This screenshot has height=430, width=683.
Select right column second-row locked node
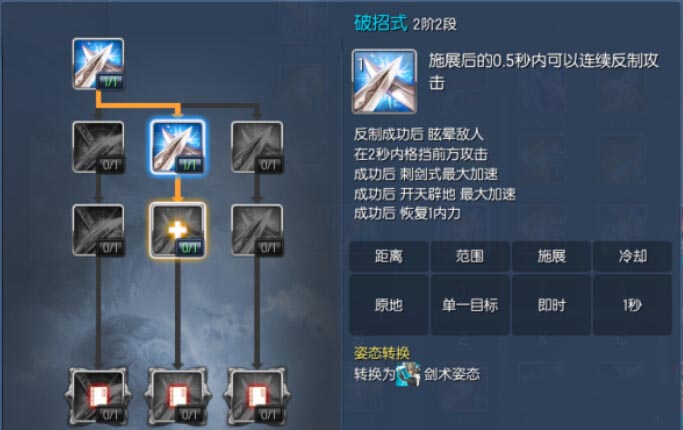click(x=257, y=147)
